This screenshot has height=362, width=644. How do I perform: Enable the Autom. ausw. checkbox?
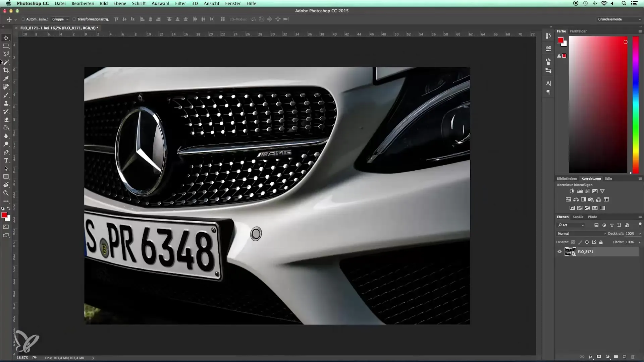(23, 19)
